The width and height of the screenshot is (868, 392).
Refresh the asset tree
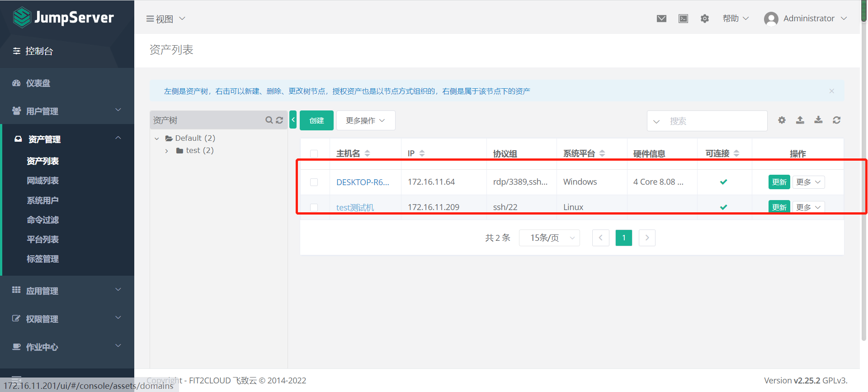click(279, 120)
